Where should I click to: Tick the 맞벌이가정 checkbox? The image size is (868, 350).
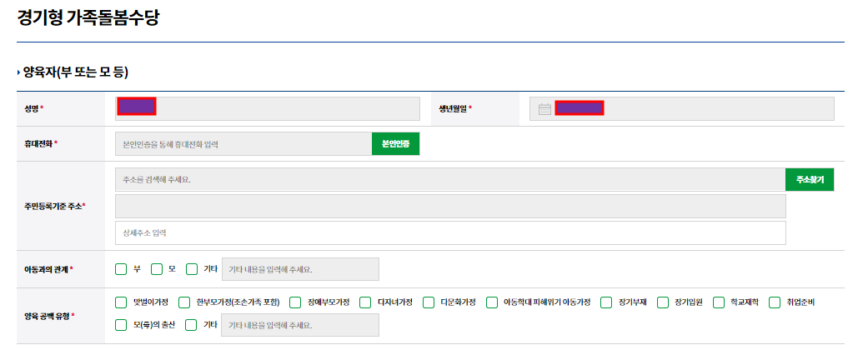point(121,302)
